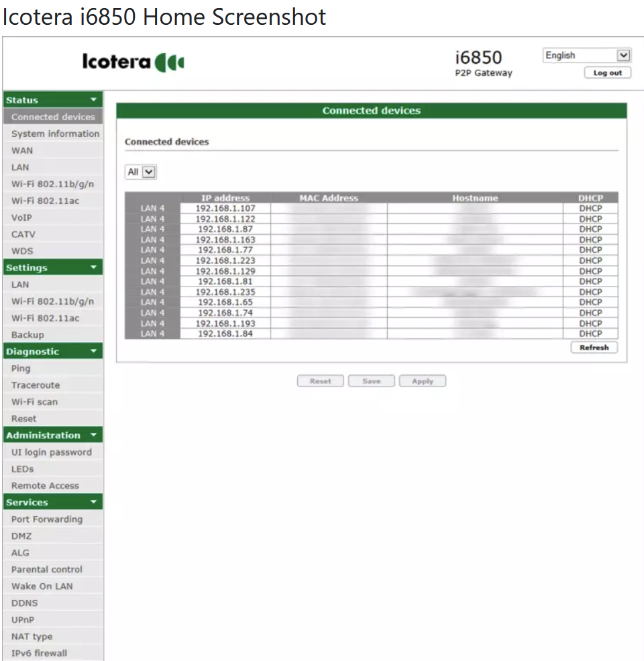Screen dimensions: 644x661
Task: Select IP address 192.168.1.77
Action: pos(225,250)
